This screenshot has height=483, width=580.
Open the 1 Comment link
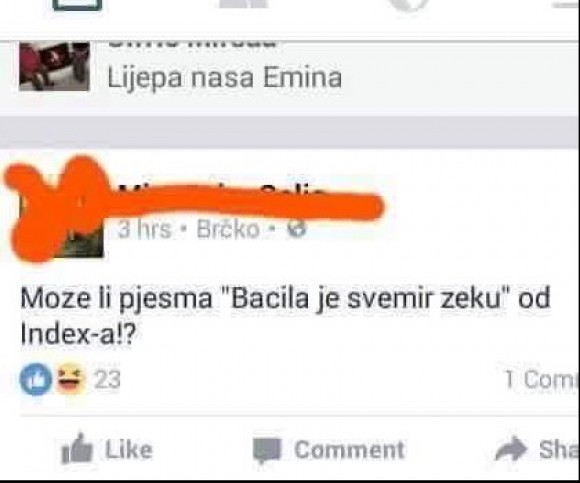coord(542,379)
